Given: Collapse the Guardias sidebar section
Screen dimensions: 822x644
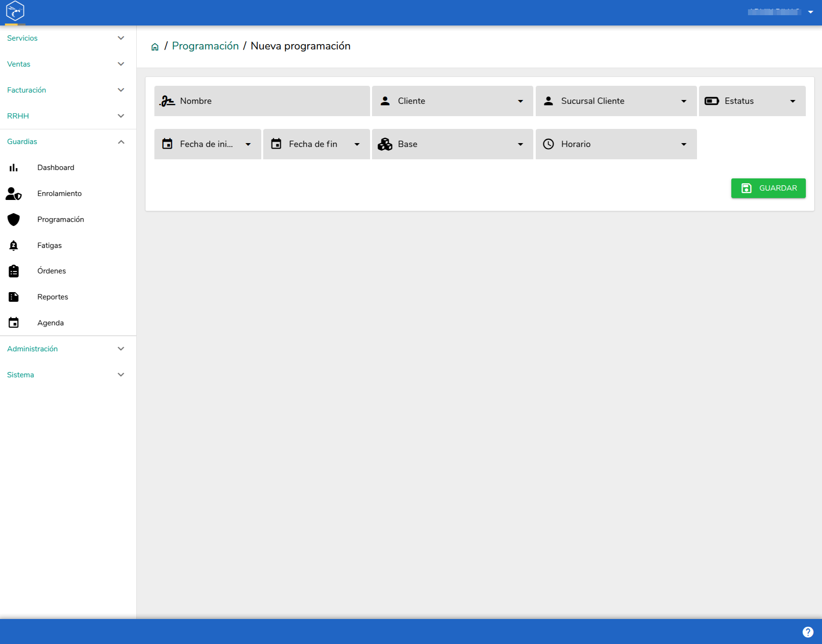Looking at the screenshot, I should pyautogui.click(x=68, y=142).
